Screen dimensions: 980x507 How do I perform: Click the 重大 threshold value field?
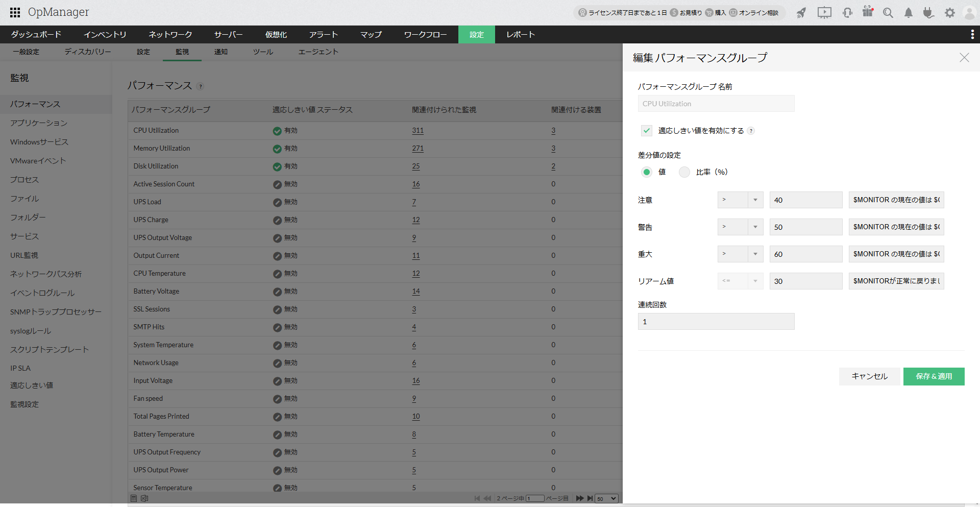coord(806,254)
